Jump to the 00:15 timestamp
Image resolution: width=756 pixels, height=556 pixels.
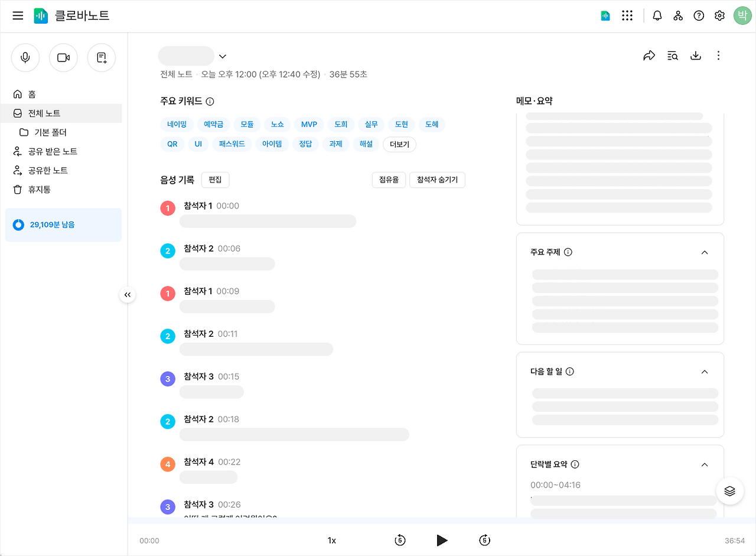[x=229, y=376]
